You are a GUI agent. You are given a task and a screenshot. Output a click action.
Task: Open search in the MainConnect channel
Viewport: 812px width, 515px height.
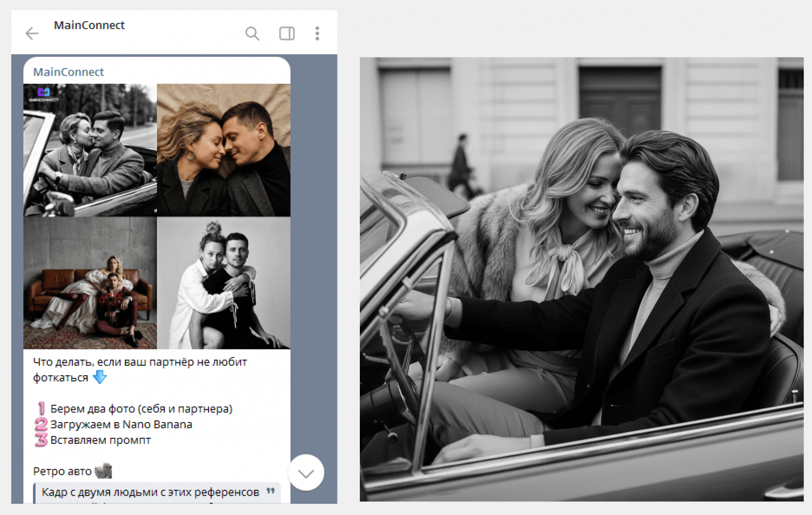point(252,34)
